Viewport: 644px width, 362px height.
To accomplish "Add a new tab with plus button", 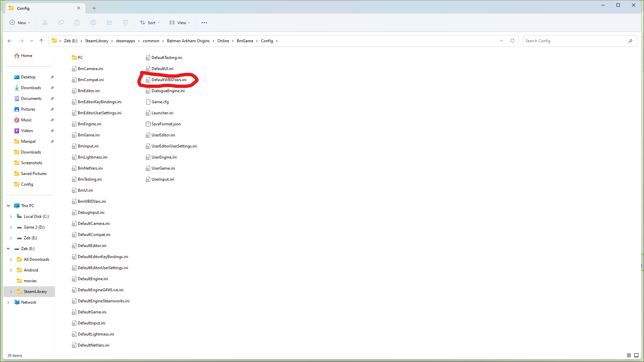I will pyautogui.click(x=94, y=8).
